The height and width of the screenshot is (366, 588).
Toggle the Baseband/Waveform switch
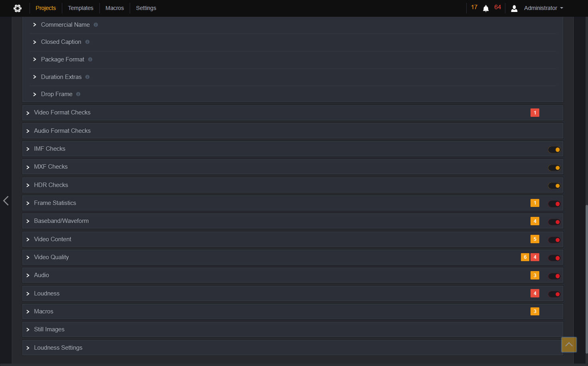click(x=554, y=222)
